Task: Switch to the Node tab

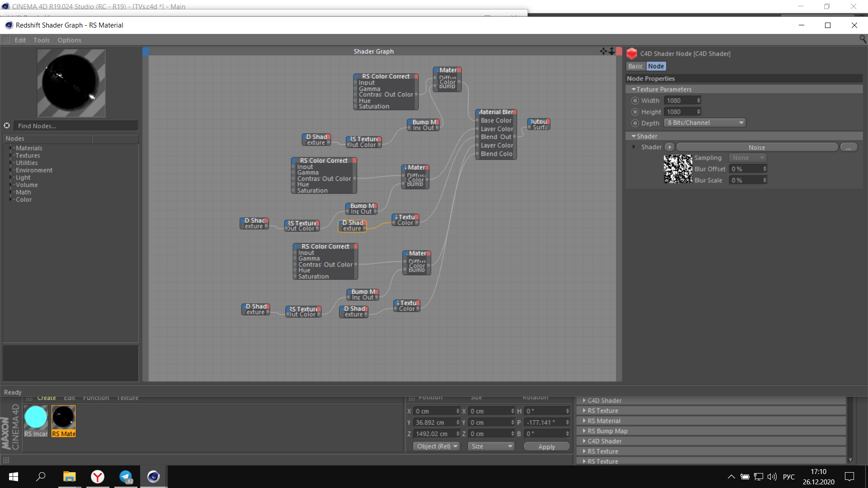Action: point(656,66)
